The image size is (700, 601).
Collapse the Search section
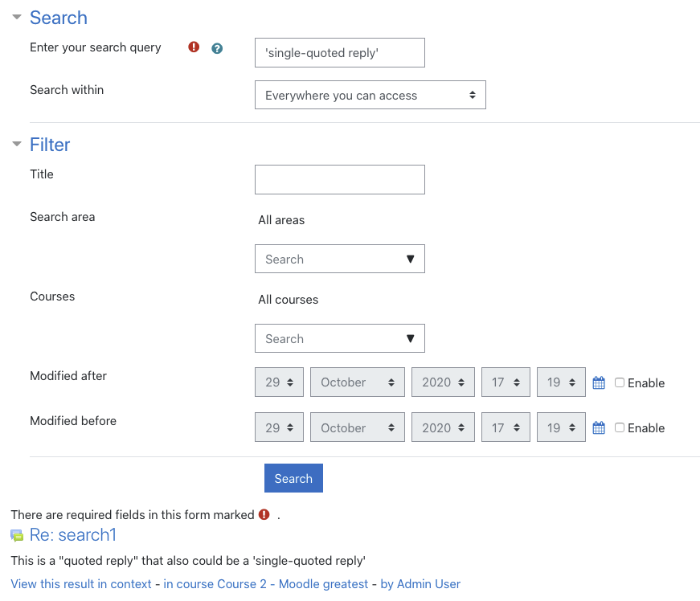[17, 18]
